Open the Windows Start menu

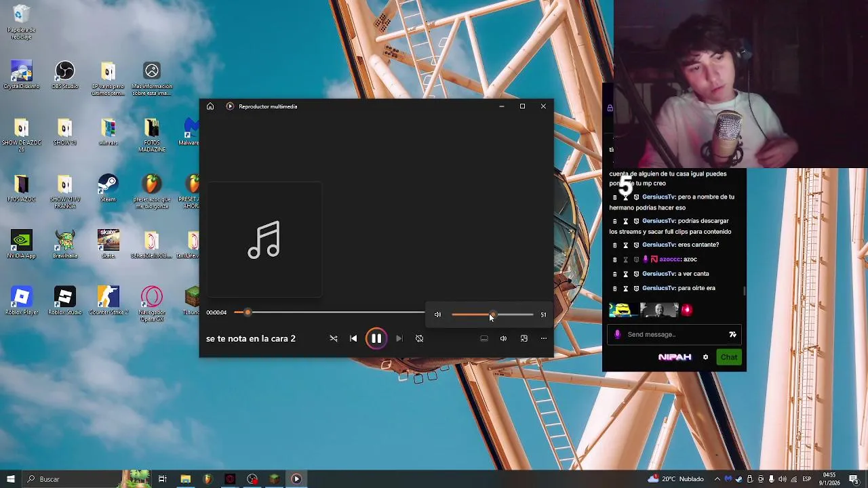[x=11, y=479]
